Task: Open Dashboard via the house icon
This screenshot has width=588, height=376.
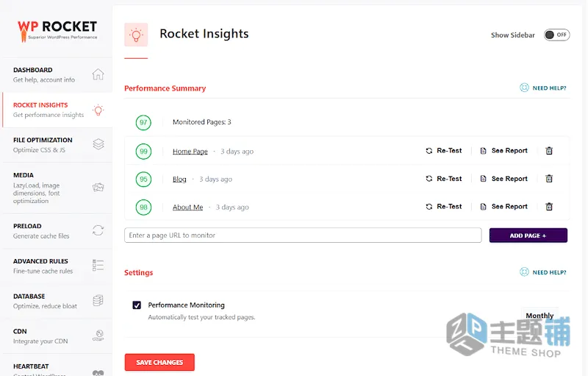Action: [98, 74]
